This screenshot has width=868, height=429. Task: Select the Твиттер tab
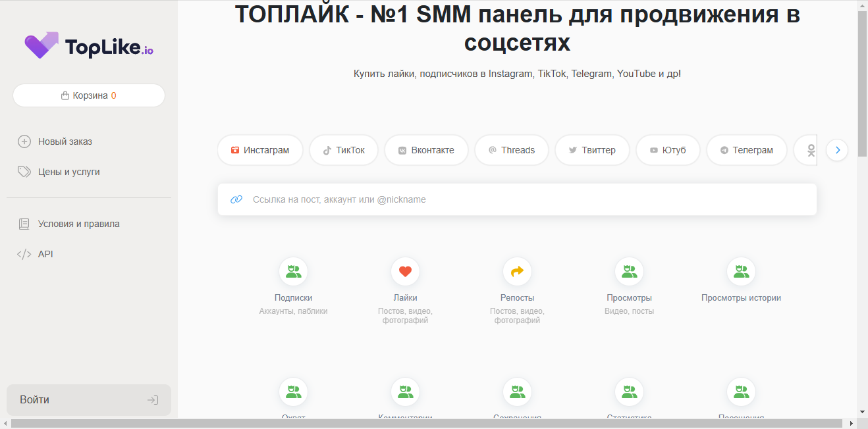tap(592, 150)
